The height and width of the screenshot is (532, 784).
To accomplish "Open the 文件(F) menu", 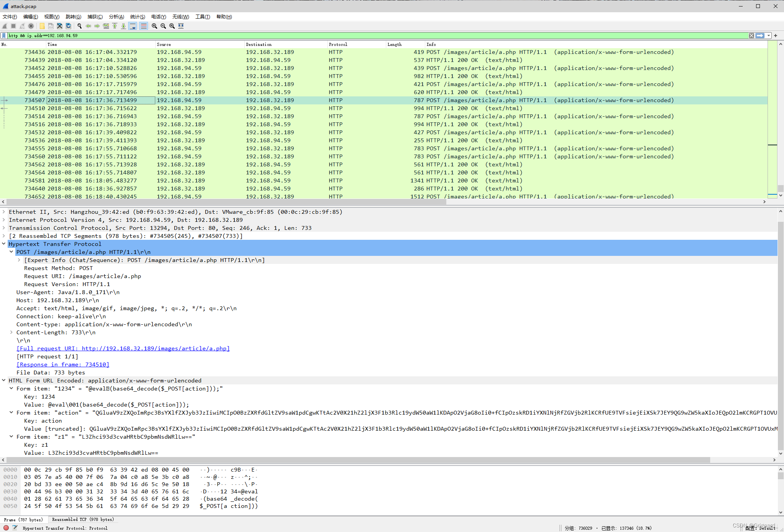I will coord(10,17).
